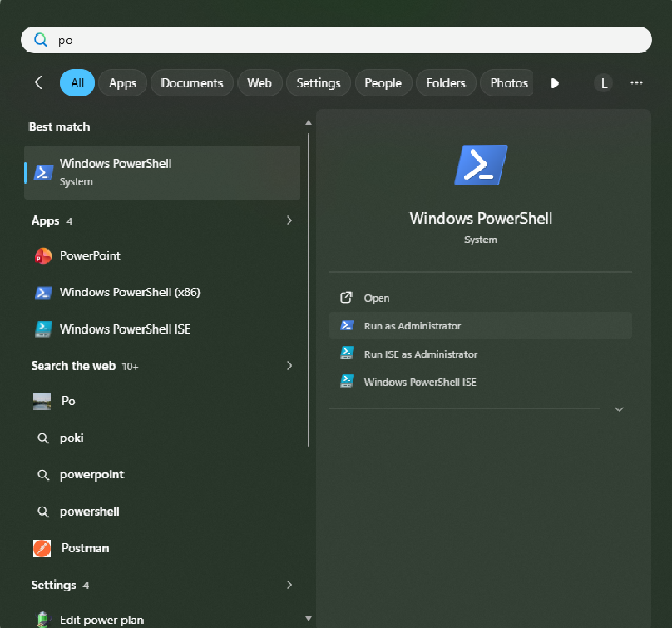Click the Run as Administrator PowerShell icon
This screenshot has width=672, height=628.
347,325
